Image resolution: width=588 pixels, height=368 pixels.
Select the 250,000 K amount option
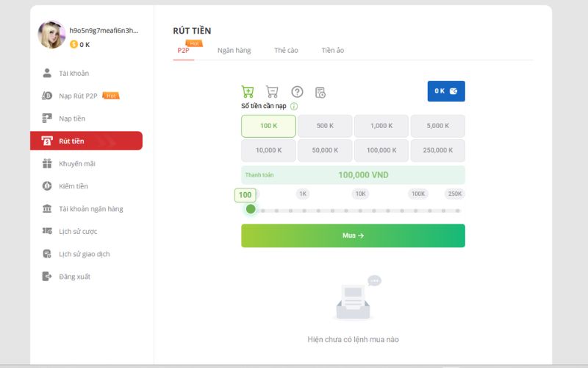pos(437,150)
